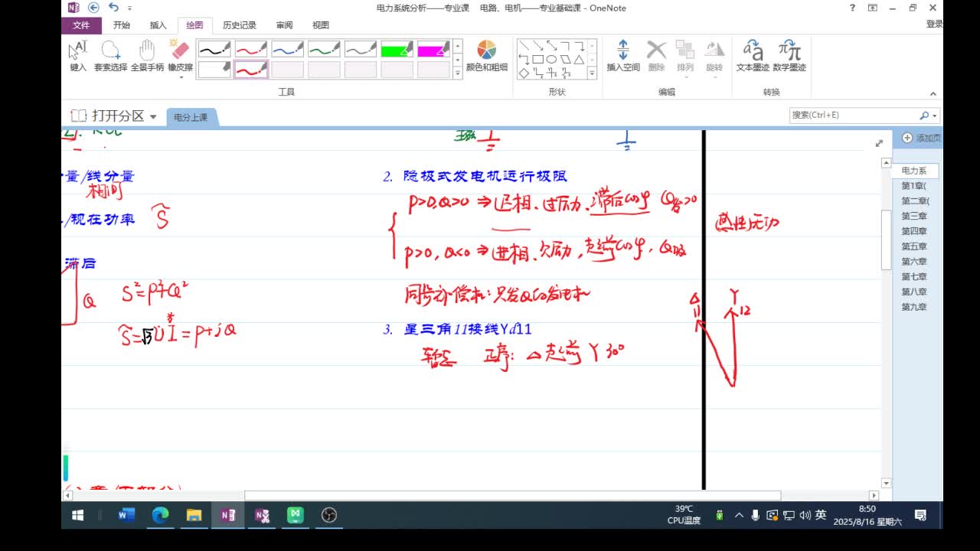
Task: Select the straight line shape
Action: tap(524, 46)
